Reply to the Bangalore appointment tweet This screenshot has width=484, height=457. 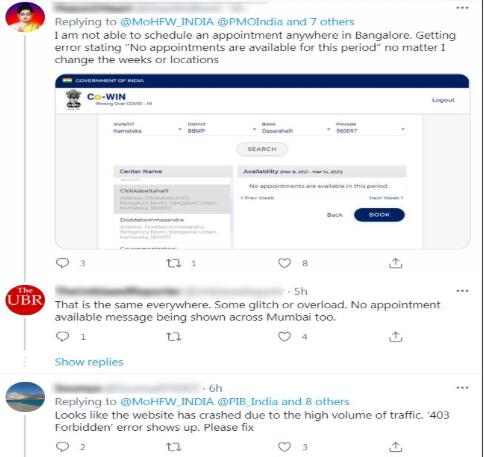(x=62, y=263)
